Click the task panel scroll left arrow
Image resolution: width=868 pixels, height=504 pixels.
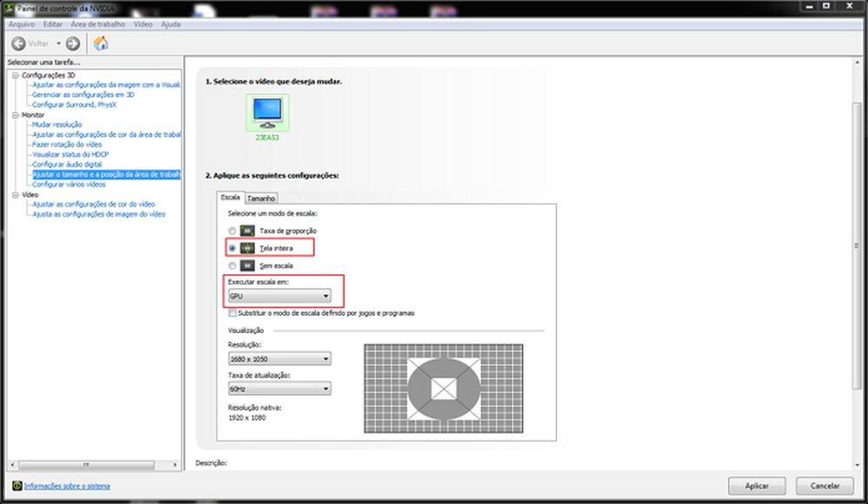click(x=12, y=465)
